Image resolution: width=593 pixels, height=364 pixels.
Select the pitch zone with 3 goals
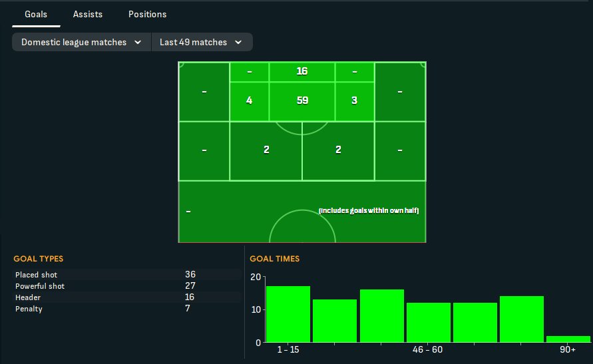[355, 101]
